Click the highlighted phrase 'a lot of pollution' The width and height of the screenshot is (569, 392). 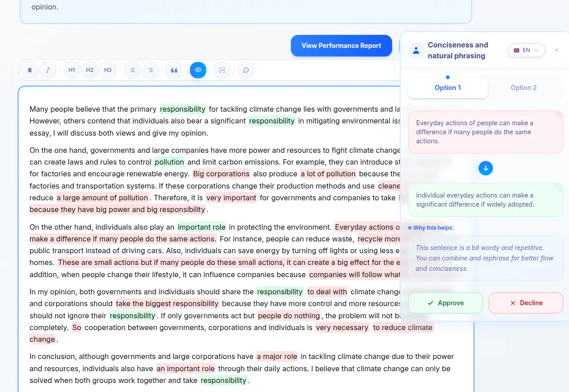(328, 174)
